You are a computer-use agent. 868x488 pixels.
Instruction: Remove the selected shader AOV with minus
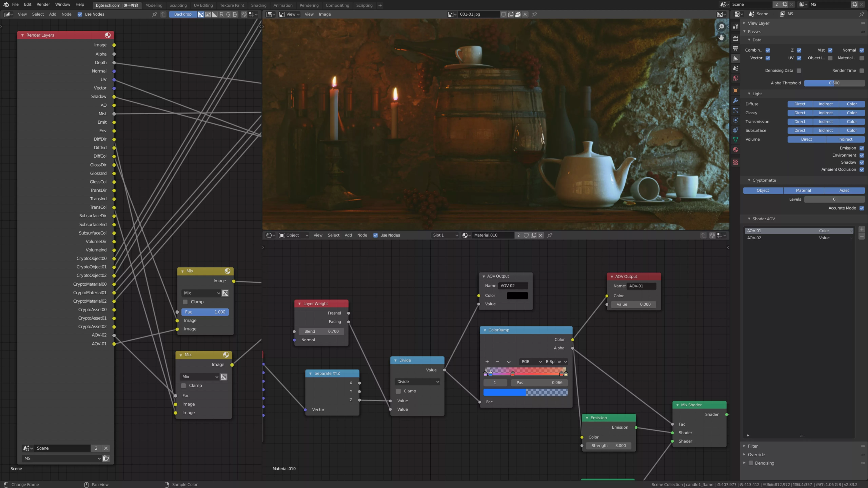pyautogui.click(x=862, y=236)
